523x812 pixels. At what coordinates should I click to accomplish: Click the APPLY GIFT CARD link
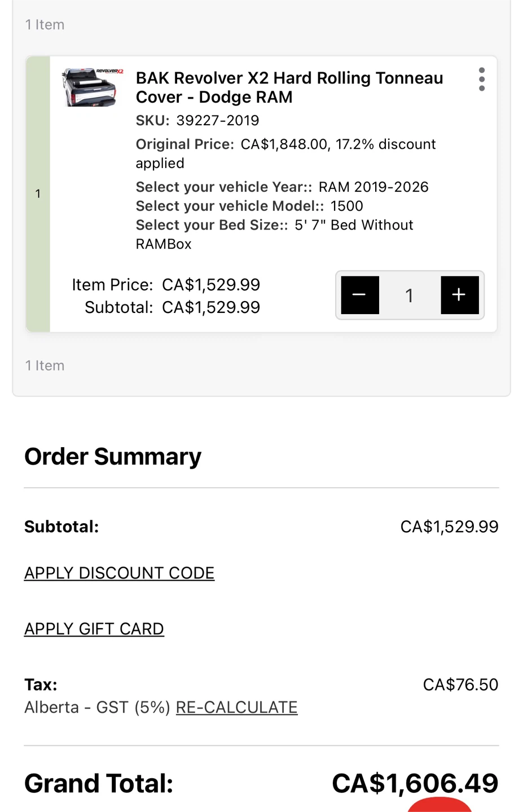point(94,629)
